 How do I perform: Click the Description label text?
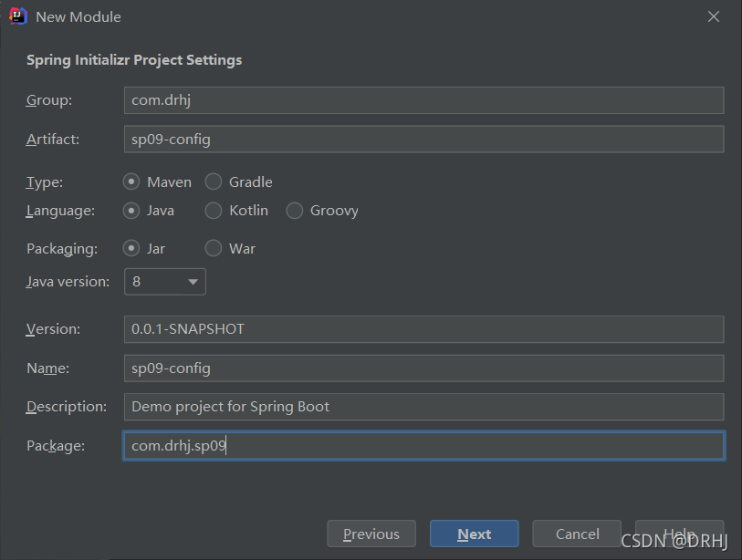coord(67,407)
